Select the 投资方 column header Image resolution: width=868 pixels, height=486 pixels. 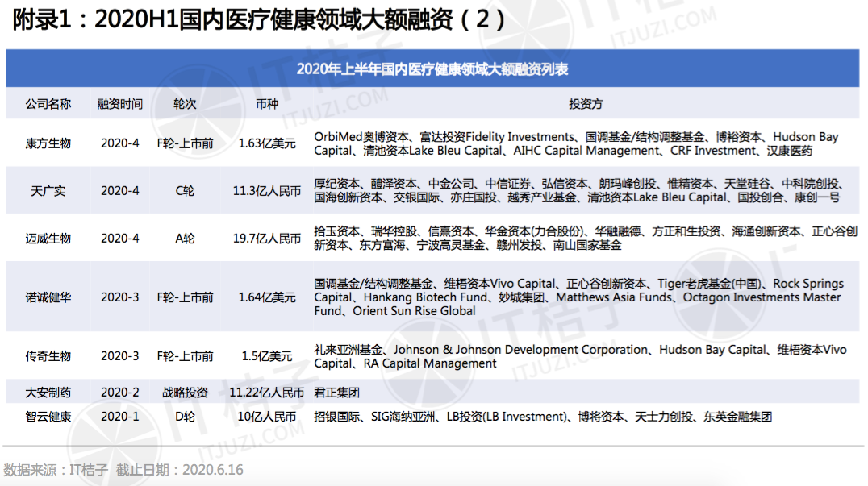[x=586, y=104]
